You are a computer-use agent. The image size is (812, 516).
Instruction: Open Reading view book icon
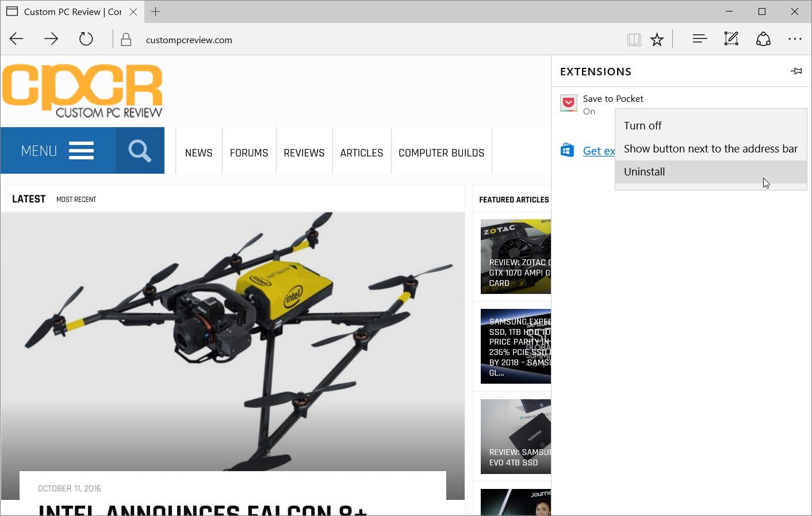tap(634, 39)
